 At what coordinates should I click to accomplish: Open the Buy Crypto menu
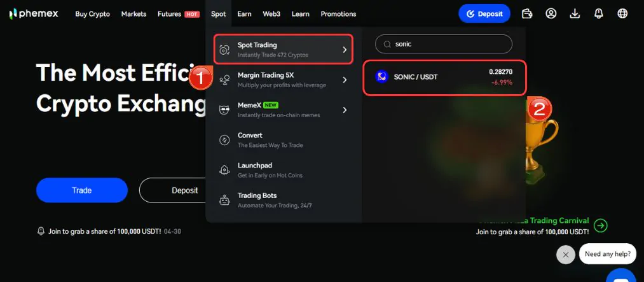(x=92, y=14)
